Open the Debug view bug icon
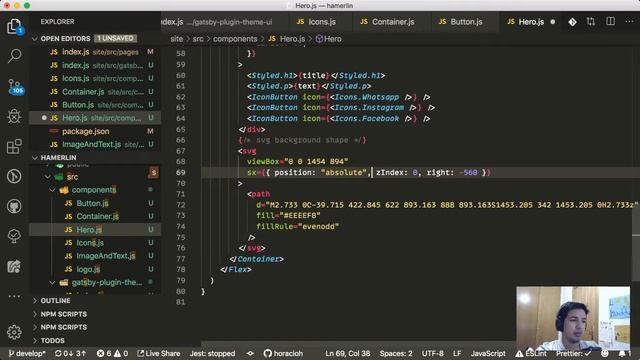Viewport: 640px width, 360px height. (x=14, y=116)
